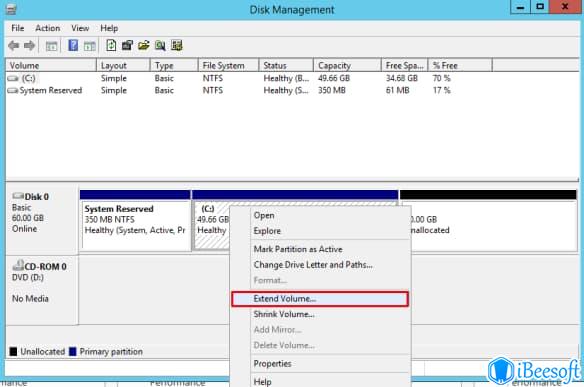Click the DVD (D:) label
Screen dimensions: 584x387
click(28, 277)
